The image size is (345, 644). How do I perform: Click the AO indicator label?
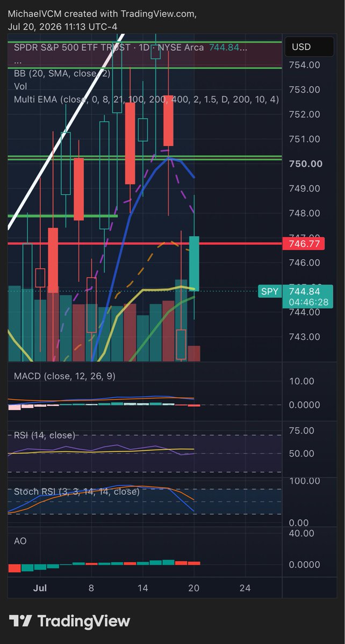coord(20,541)
